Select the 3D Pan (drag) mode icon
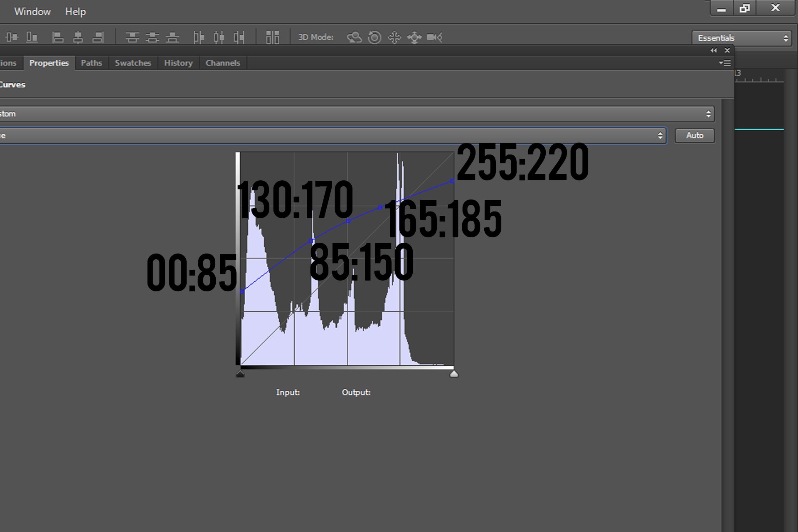The image size is (798, 532). [x=394, y=37]
